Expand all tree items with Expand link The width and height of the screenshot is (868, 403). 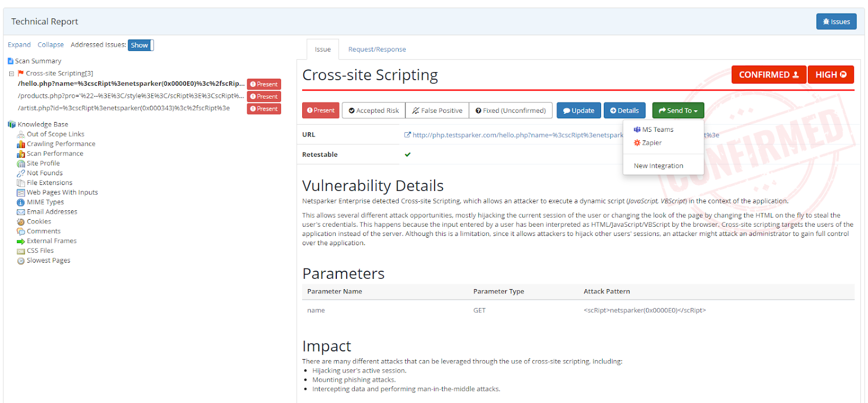(19, 45)
